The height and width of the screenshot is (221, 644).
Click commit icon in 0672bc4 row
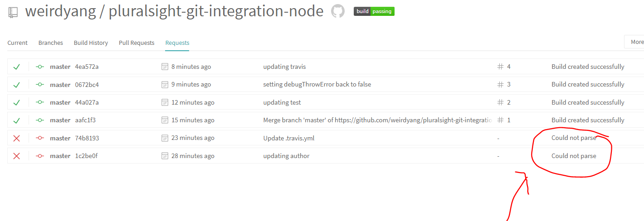[40, 85]
